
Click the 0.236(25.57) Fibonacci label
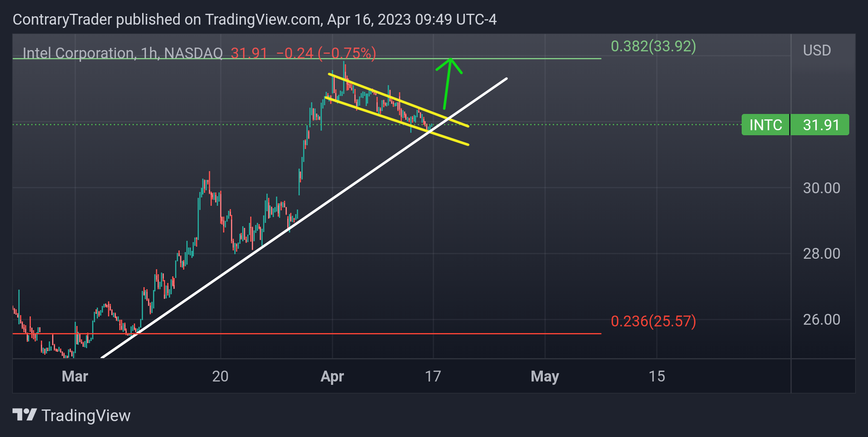(x=653, y=321)
